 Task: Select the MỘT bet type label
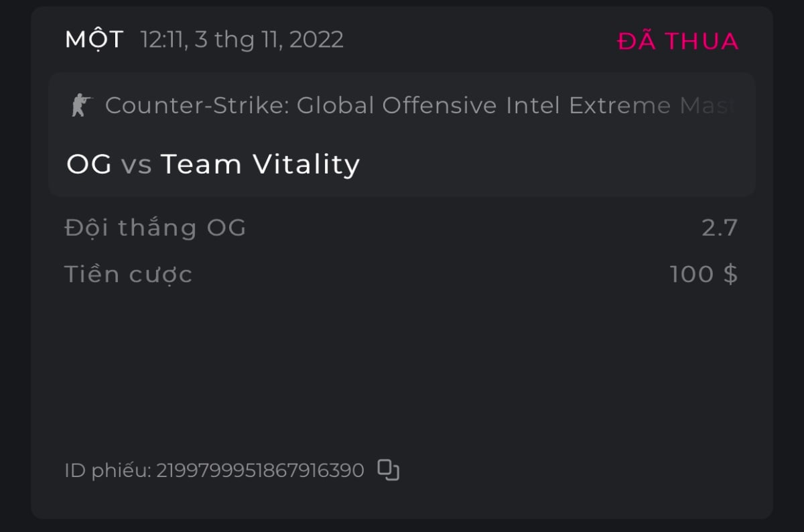(x=94, y=40)
